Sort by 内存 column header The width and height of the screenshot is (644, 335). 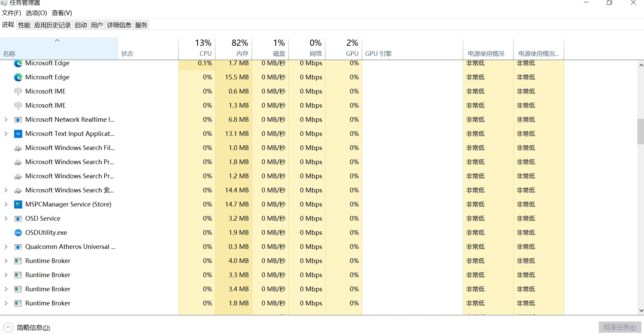(x=234, y=49)
